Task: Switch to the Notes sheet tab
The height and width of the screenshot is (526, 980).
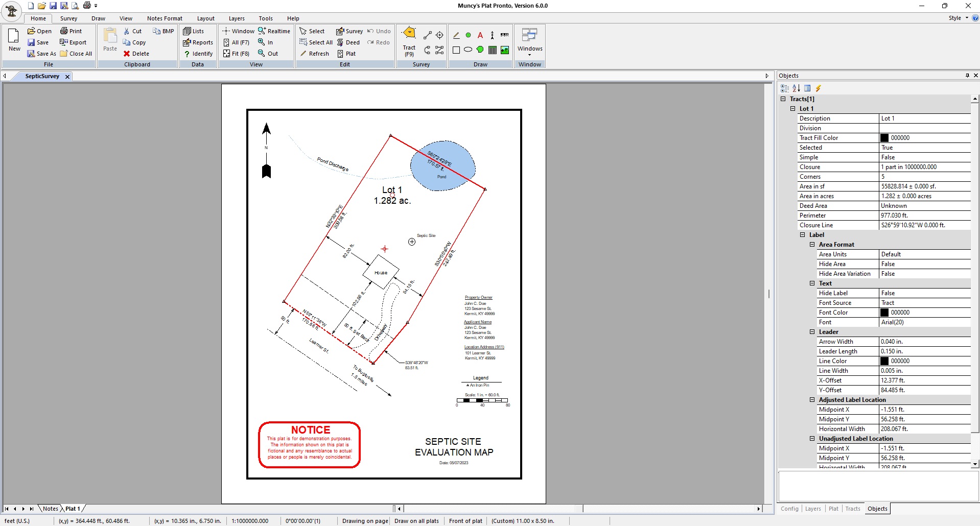Action: click(50, 509)
